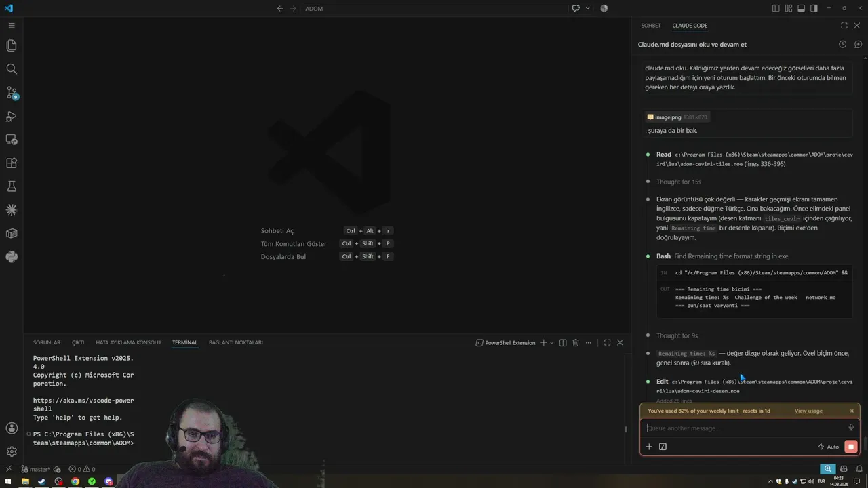Maximize the terminal panel size
Viewport: 868px width, 488px height.
607,343
